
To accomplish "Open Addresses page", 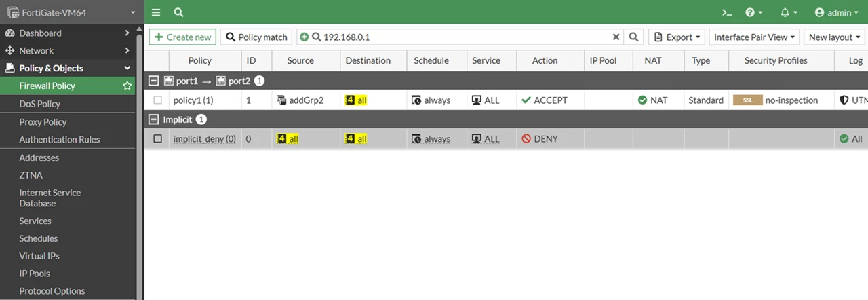I will coord(39,157).
